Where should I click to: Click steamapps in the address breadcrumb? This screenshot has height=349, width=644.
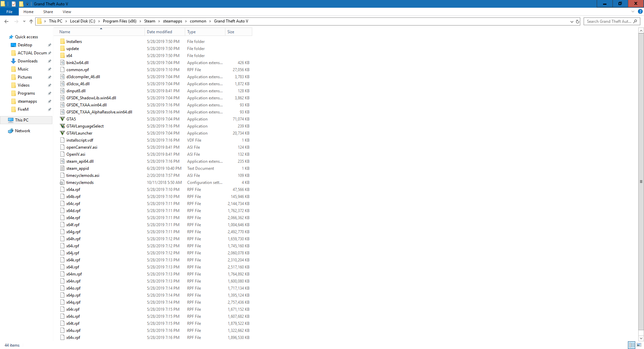pos(172,21)
